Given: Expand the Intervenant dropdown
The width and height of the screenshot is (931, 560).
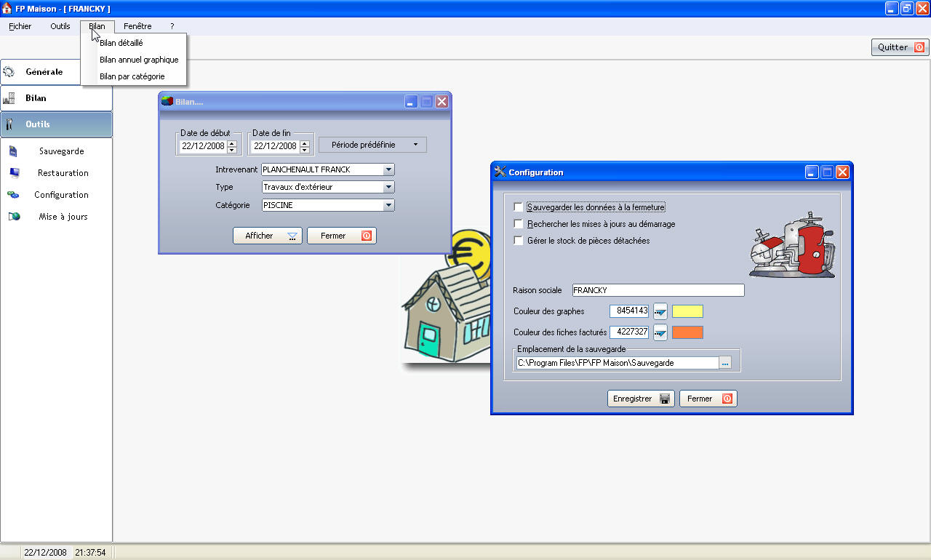Looking at the screenshot, I should pyautogui.click(x=389, y=169).
